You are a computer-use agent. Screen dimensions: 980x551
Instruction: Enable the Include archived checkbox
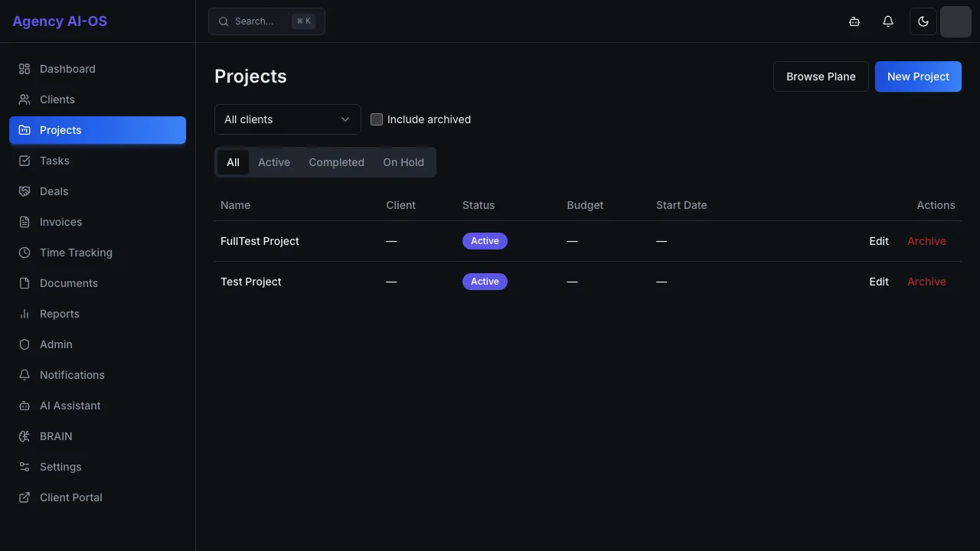[377, 119]
